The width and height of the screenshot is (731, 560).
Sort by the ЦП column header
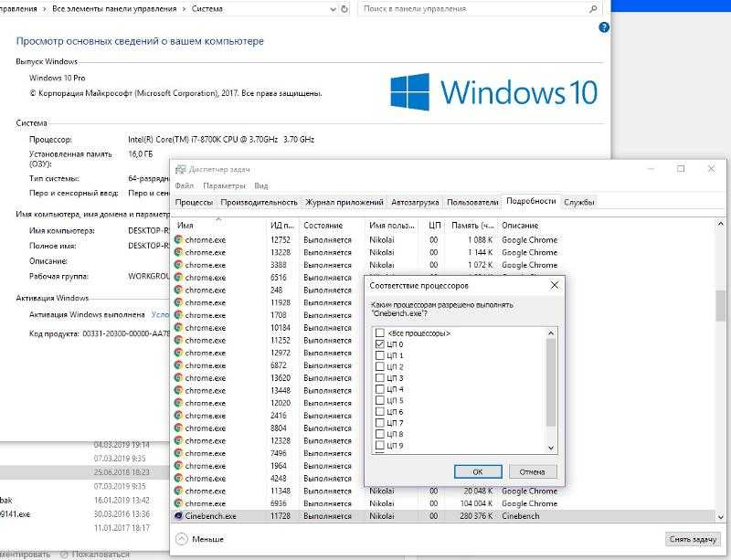[433, 225]
